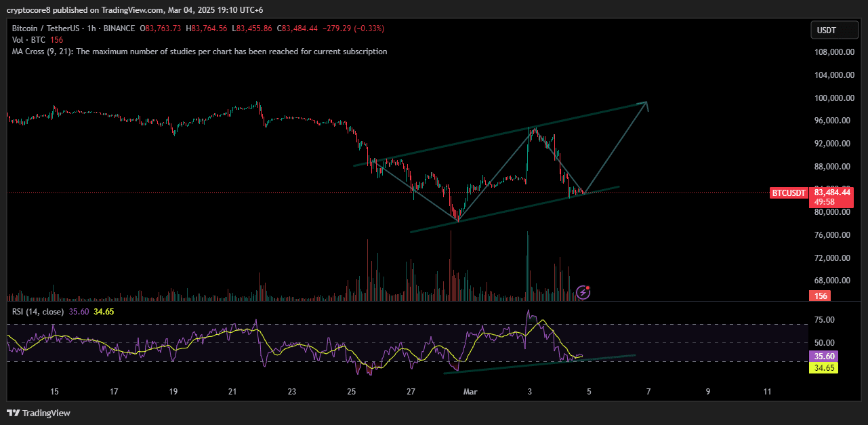
Task: Click the open price value O83,763.73
Action: pyautogui.click(x=161, y=28)
